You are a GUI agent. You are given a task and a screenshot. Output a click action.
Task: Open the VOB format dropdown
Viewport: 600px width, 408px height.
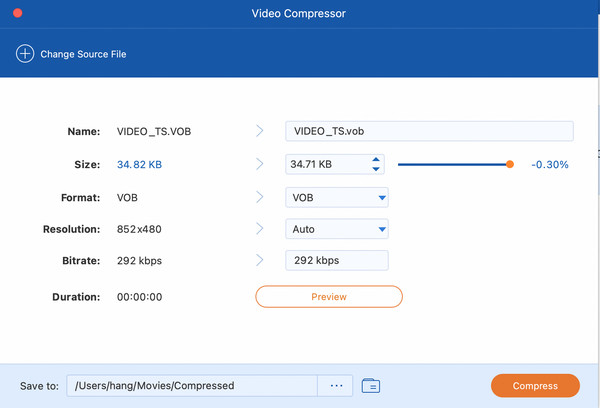tap(337, 197)
